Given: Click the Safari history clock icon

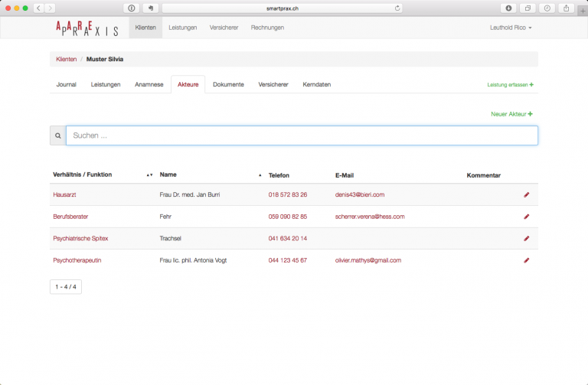Looking at the screenshot, I should click(547, 8).
